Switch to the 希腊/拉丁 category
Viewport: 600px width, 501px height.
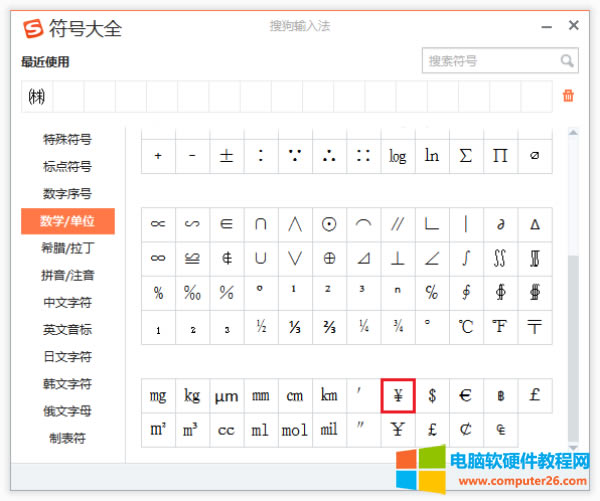[x=68, y=248]
